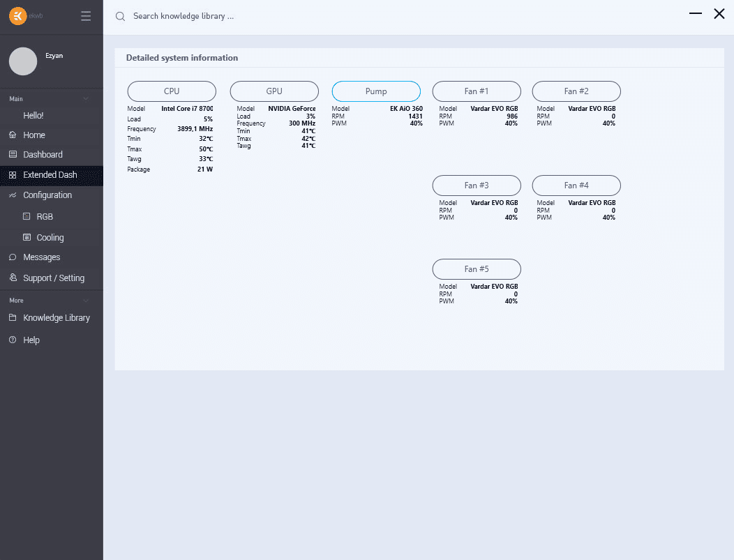Click the GPU frequency 300 MHz value

(x=302, y=123)
